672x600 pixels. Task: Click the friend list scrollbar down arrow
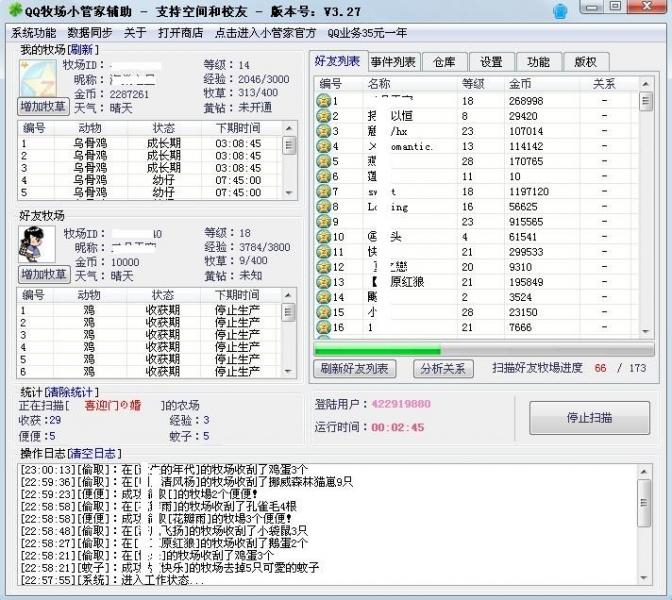pyautogui.click(x=646, y=332)
